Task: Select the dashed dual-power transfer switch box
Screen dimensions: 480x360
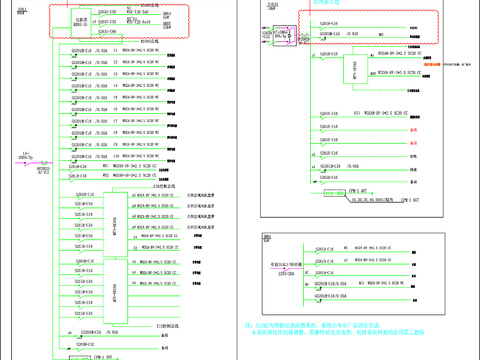Action: [285, 35]
